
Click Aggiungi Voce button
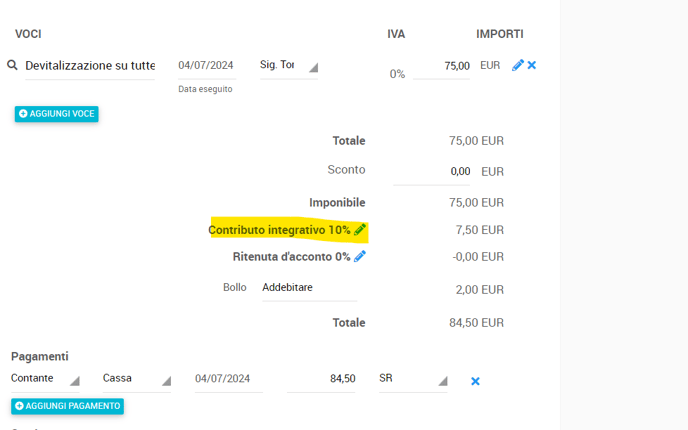click(57, 114)
